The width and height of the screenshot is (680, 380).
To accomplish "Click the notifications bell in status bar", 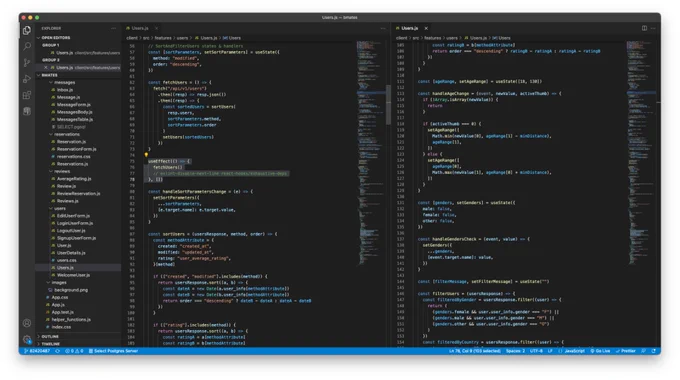I will [654, 351].
